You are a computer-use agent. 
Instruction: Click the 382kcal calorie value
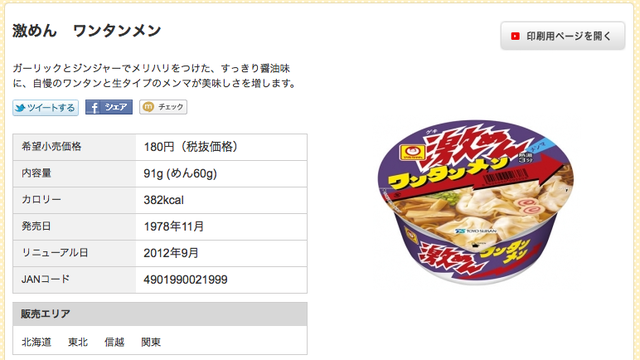tap(164, 200)
